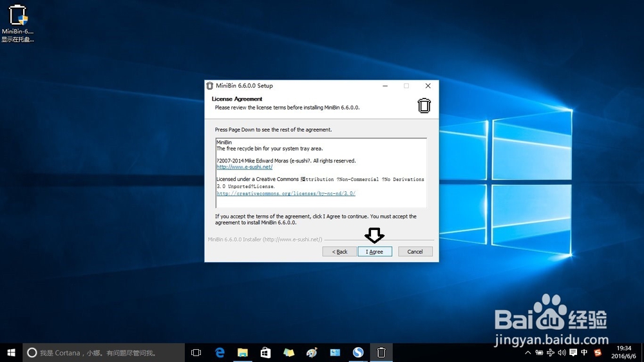The width and height of the screenshot is (644, 362).
Task: Open the Windows Start menu
Action: click(x=11, y=352)
